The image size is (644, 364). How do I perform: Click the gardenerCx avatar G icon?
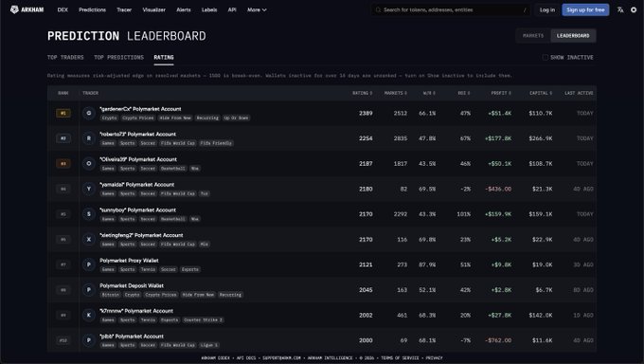click(89, 113)
